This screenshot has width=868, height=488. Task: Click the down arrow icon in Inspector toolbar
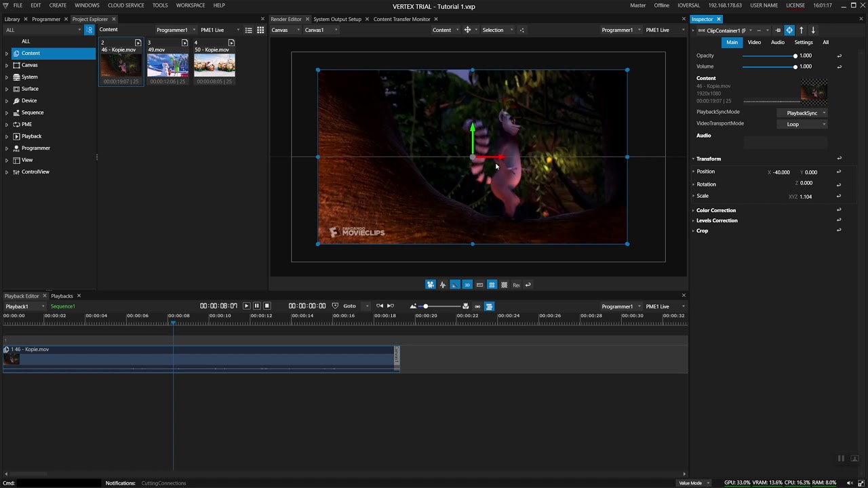tap(813, 30)
